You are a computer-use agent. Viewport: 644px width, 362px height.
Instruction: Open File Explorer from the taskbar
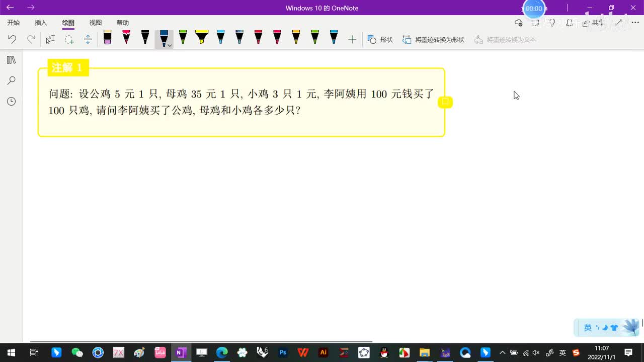click(425, 352)
